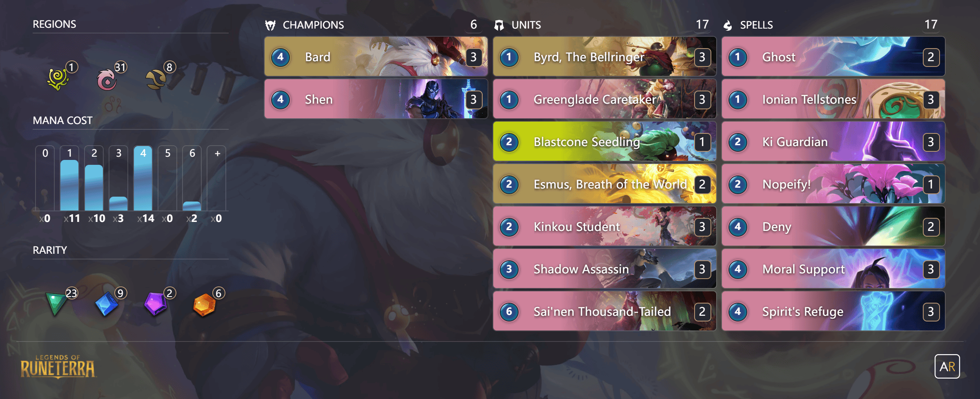Select the orange champion rarity gem
Image resolution: width=980 pixels, height=399 pixels.
(204, 305)
